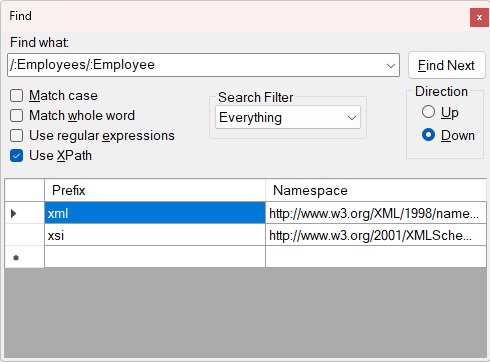Close the Find dialog
Image resolution: width=490 pixels, height=362 pixels.
[479, 17]
